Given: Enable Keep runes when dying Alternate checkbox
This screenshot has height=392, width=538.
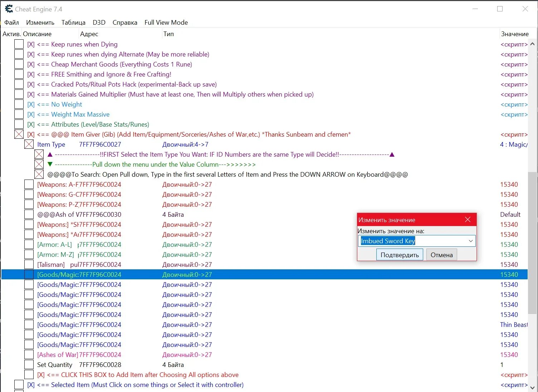Looking at the screenshot, I should pyautogui.click(x=19, y=54).
